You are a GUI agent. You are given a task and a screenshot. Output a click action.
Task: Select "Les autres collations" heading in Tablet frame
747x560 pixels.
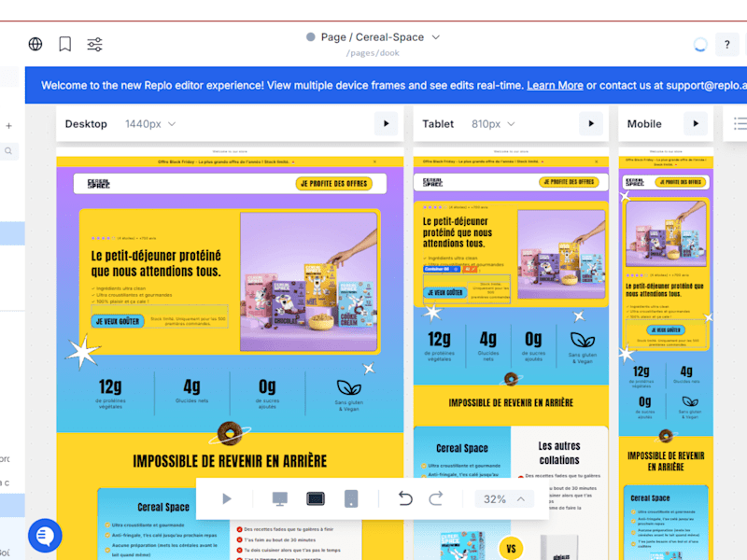(x=559, y=453)
